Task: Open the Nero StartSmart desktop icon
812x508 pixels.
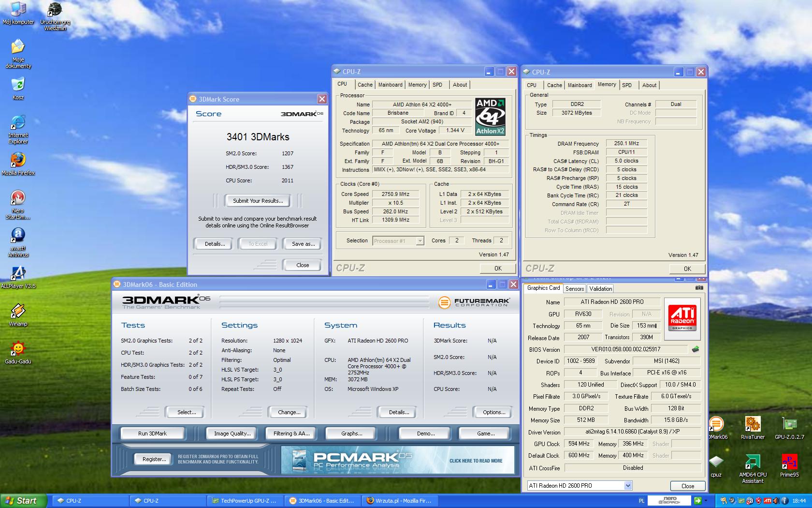Action: [x=18, y=205]
